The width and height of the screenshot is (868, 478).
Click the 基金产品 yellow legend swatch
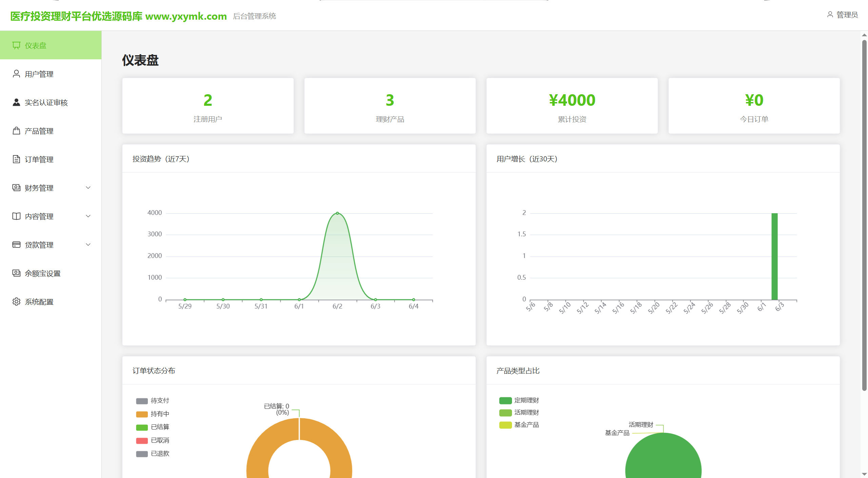[505, 425]
